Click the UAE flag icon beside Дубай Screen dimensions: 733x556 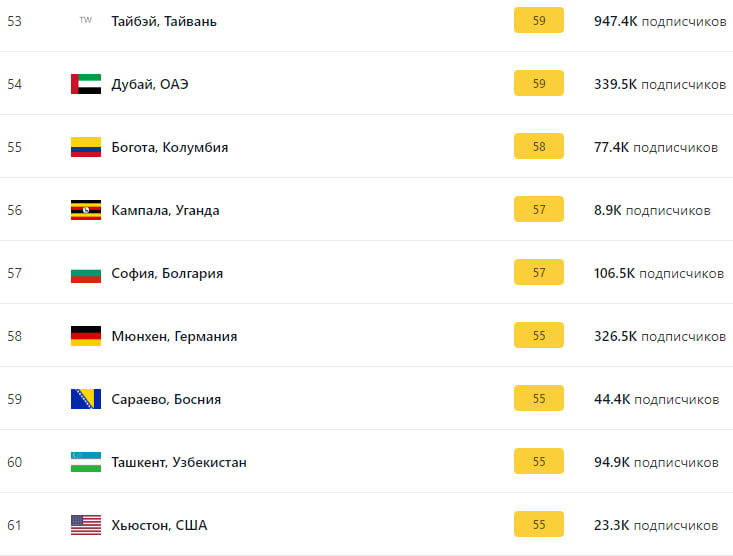[86, 84]
